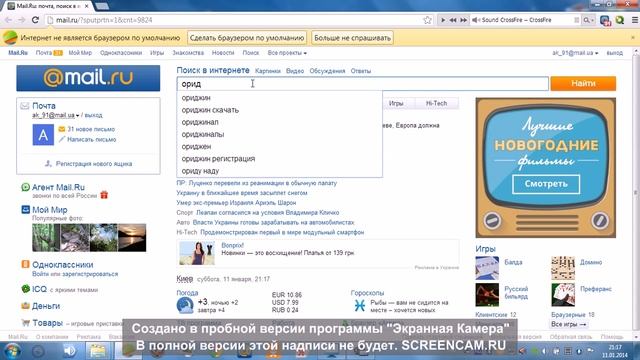
Task: Open Новости in the top navigation
Action: (223, 53)
